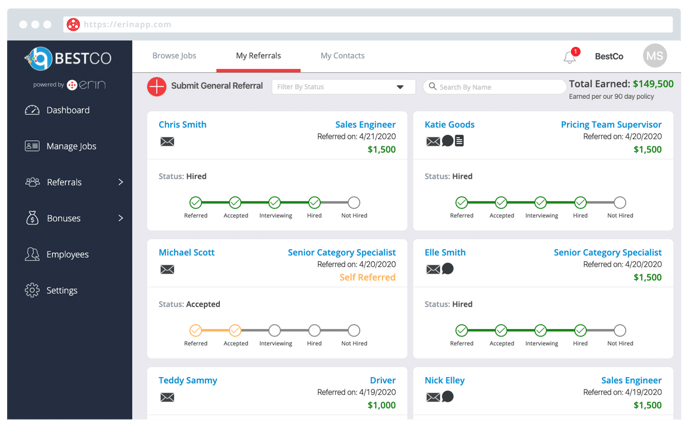Click the Total Earned $149,500 amount
Image resolution: width=688 pixels, height=428 pixels.
click(x=653, y=84)
